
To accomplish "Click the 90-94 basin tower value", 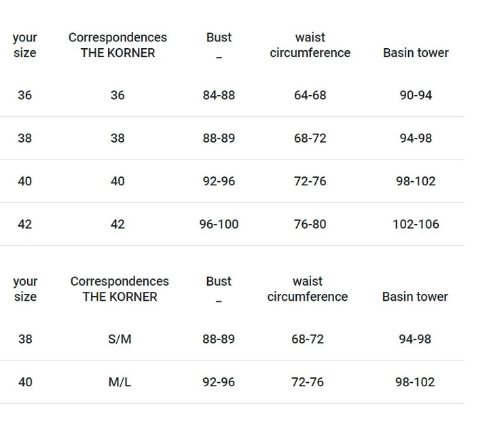I will point(416,95).
